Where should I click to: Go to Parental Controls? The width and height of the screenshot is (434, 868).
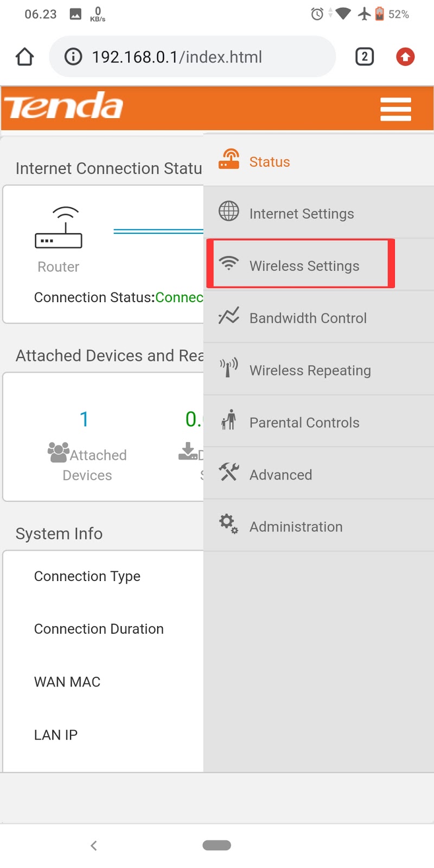point(304,423)
